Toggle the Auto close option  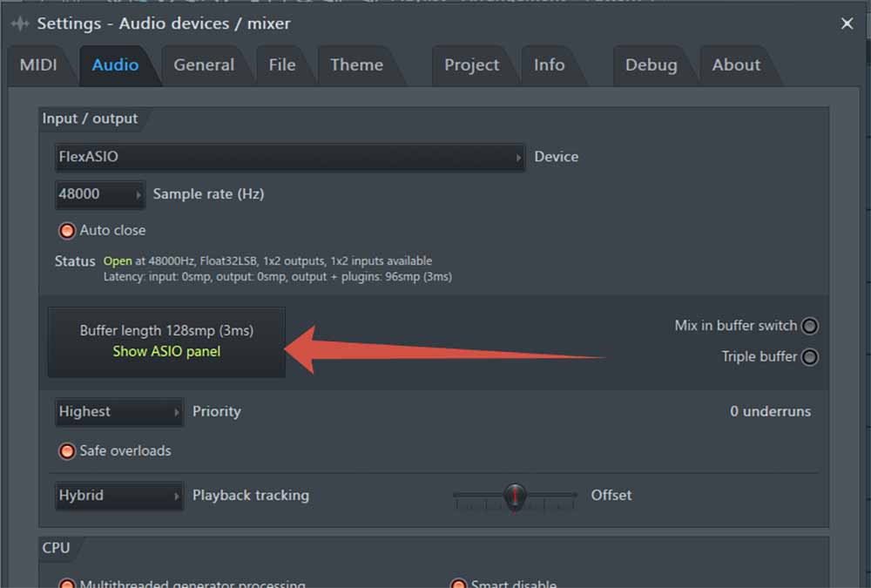(67, 231)
